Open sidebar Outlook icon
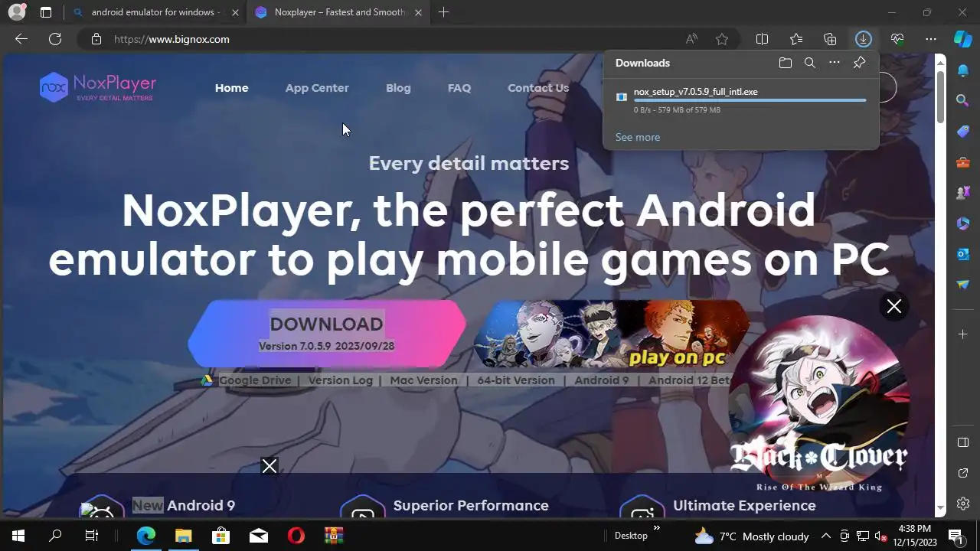The width and height of the screenshot is (980, 551). [x=963, y=253]
